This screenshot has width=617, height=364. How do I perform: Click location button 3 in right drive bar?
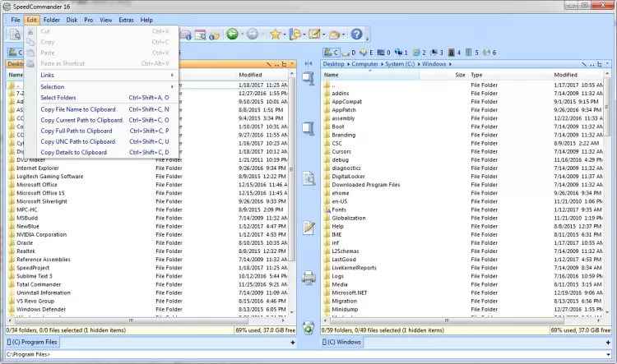[x=437, y=53]
